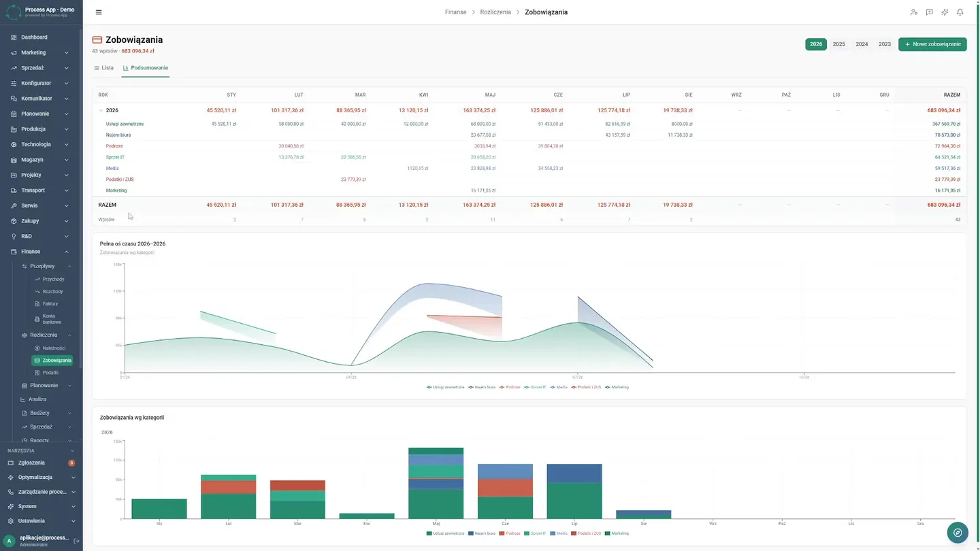Image resolution: width=980 pixels, height=551 pixels.
Task: Click the Maj stacked bar
Action: [x=436, y=483]
